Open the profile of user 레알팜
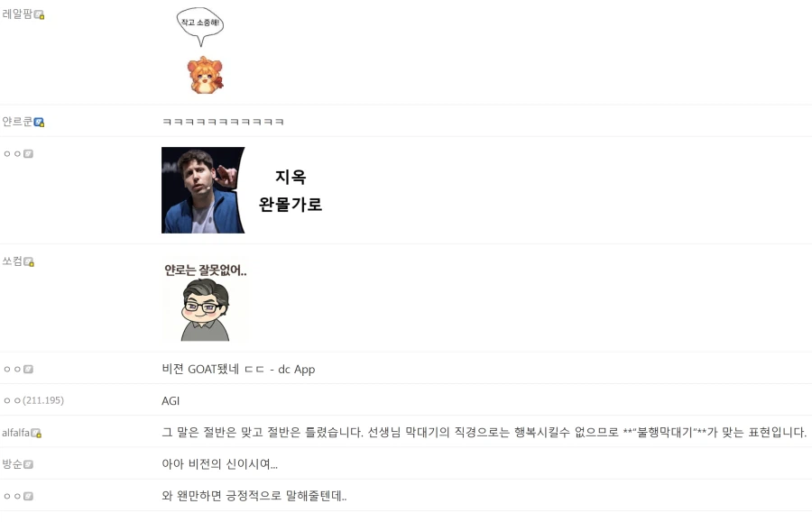 point(18,14)
